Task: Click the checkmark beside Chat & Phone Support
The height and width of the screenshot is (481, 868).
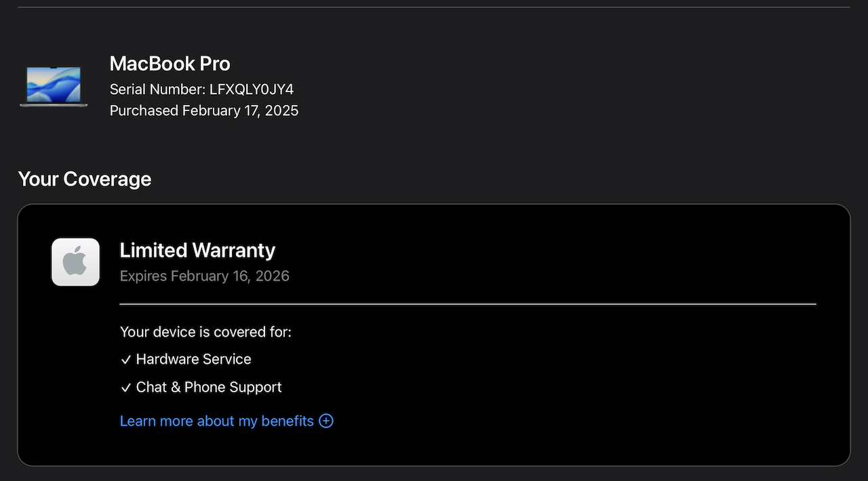Action: tap(125, 388)
